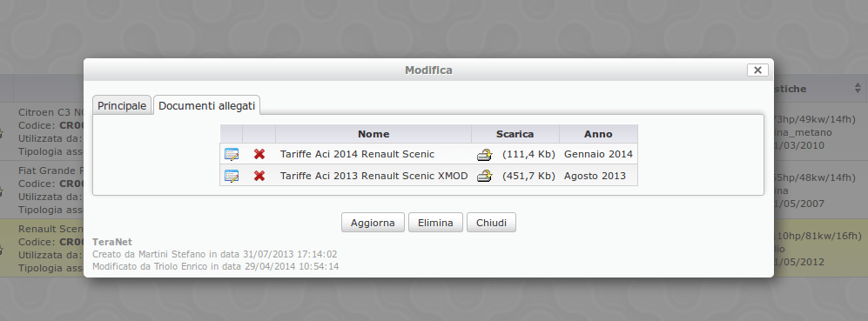Open the Tariffe Aci 2013 Renault Scenic XMOD name
This screenshot has height=321, width=868.
point(373,176)
